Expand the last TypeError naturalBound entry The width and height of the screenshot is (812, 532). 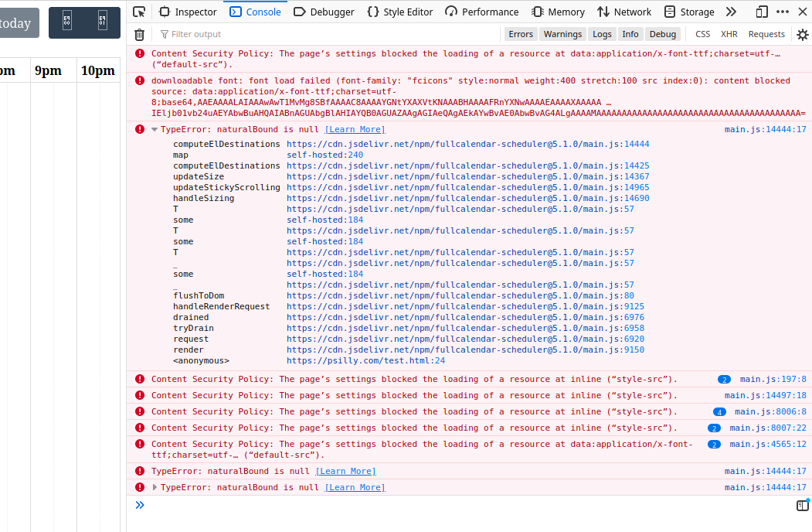point(155,487)
